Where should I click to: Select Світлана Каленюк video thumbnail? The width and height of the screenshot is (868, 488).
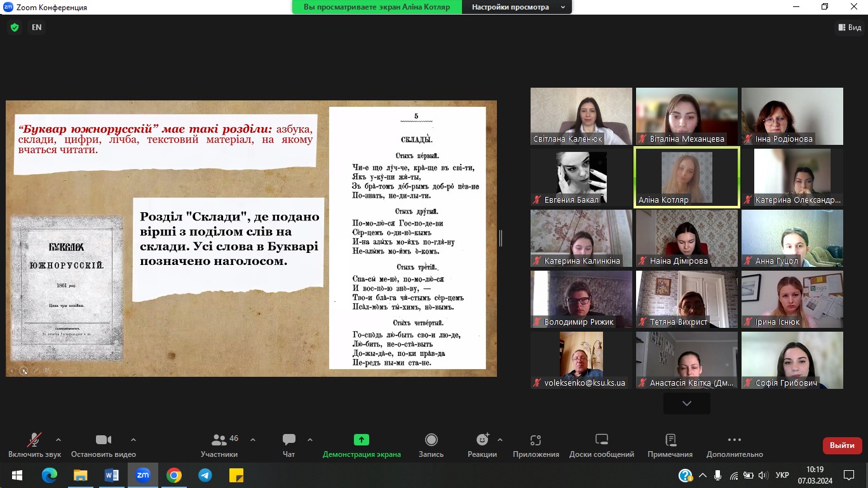[x=581, y=116]
